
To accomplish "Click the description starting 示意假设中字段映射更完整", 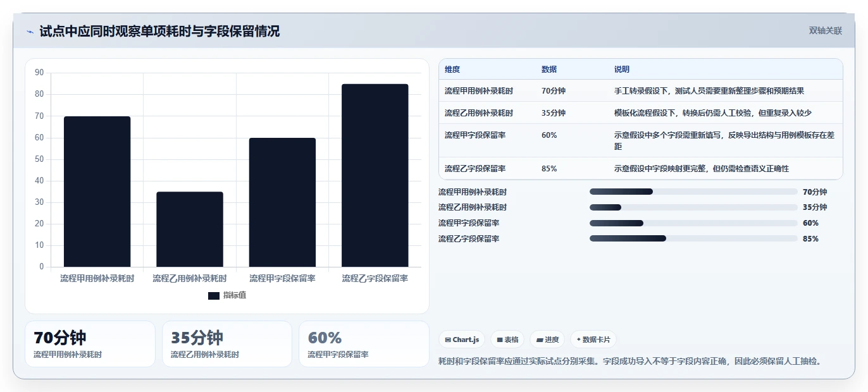I will [702, 169].
